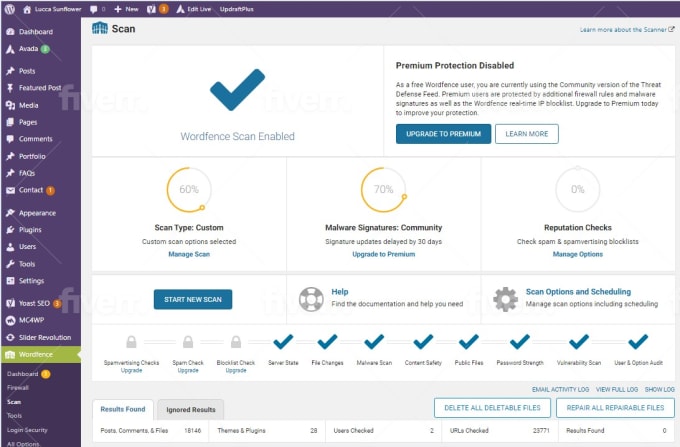Open UpdraftPlus in admin bar
Image resolution: width=680 pixels, height=447 pixels.
click(x=236, y=9)
